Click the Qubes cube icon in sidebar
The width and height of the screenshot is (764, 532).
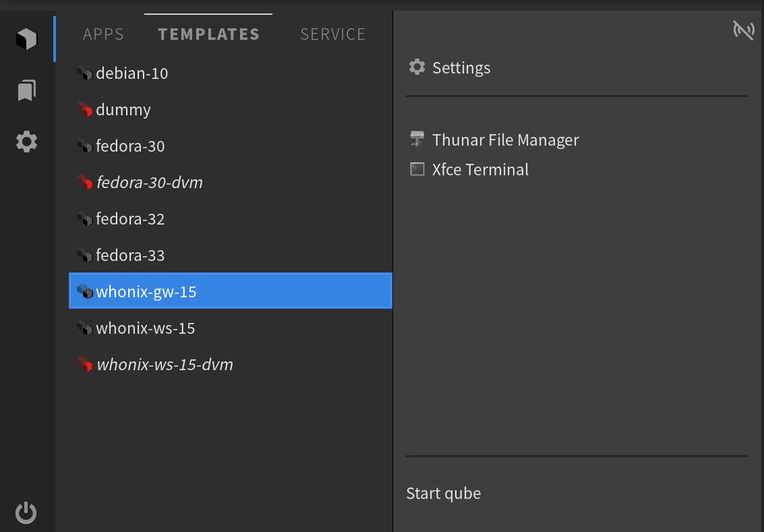26,39
